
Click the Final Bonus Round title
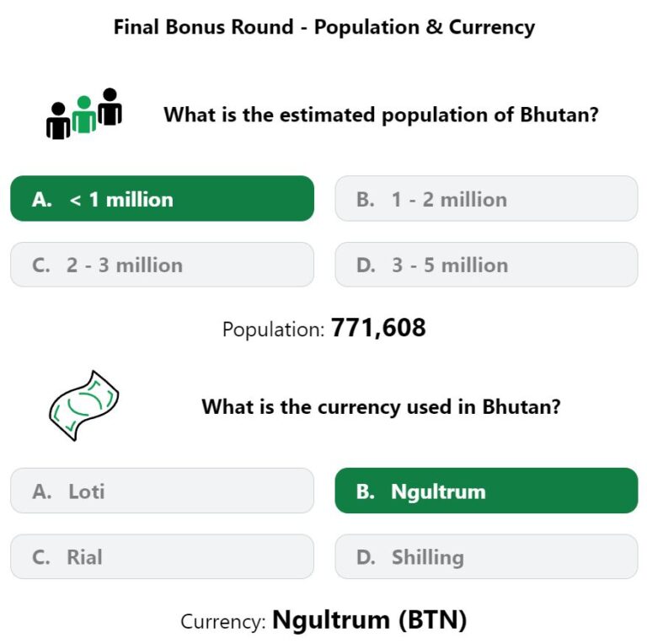point(324,27)
